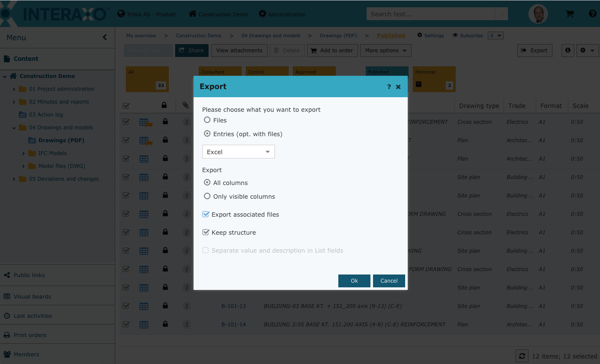The width and height of the screenshot is (600, 364).
Task: Click Ok to confirm export
Action: tap(354, 281)
